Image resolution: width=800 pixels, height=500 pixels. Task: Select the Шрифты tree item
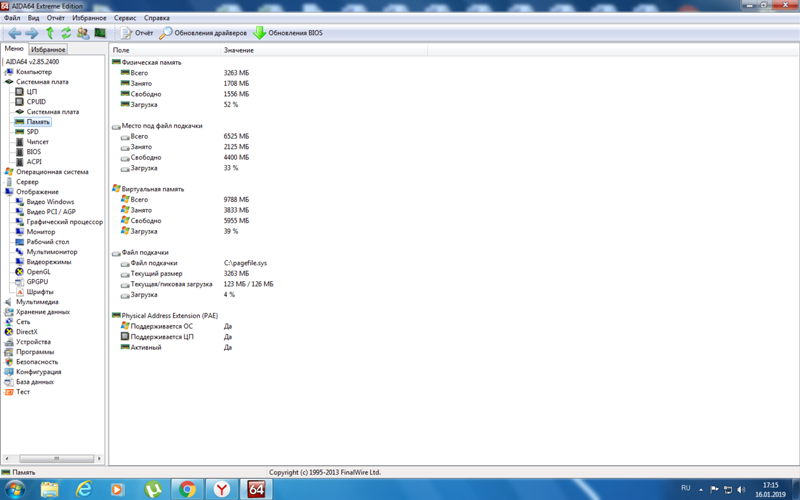(x=40, y=292)
